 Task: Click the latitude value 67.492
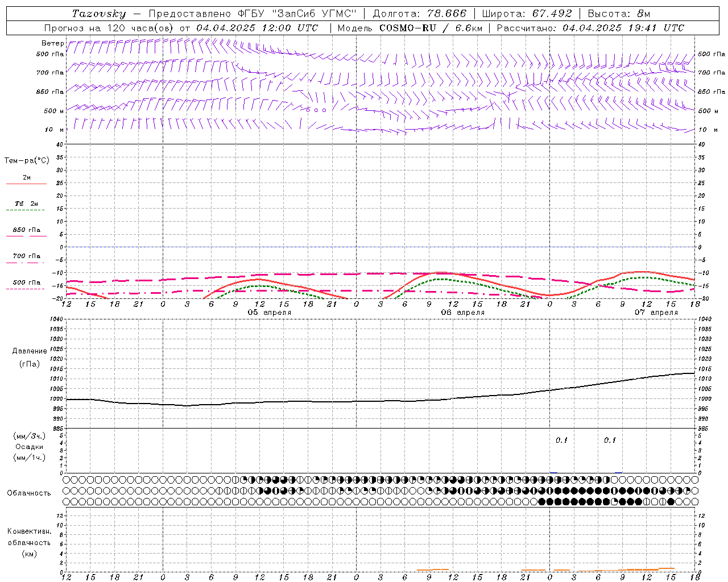(x=552, y=14)
